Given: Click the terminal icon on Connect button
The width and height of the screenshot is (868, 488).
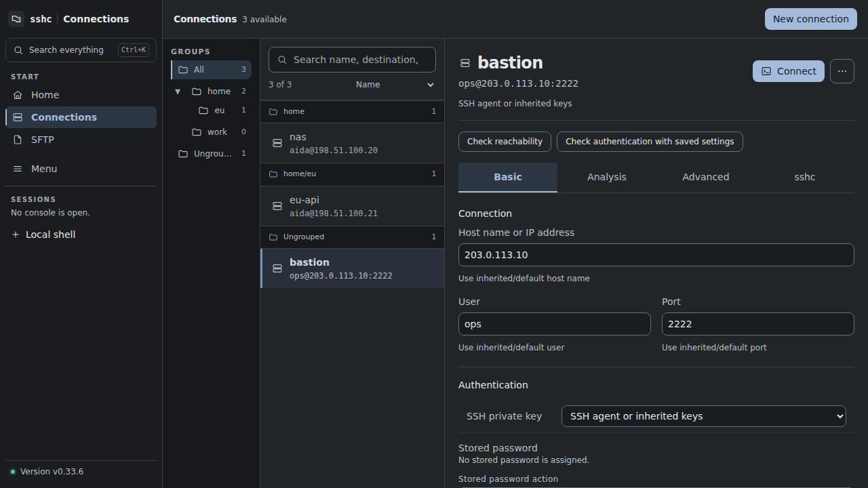Looking at the screenshot, I should click(x=766, y=71).
